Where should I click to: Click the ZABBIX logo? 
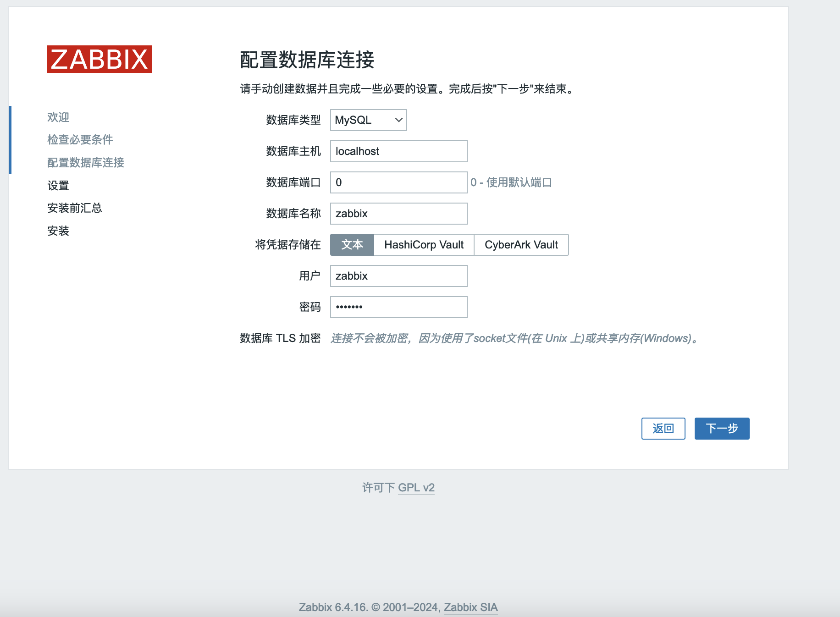click(x=99, y=59)
